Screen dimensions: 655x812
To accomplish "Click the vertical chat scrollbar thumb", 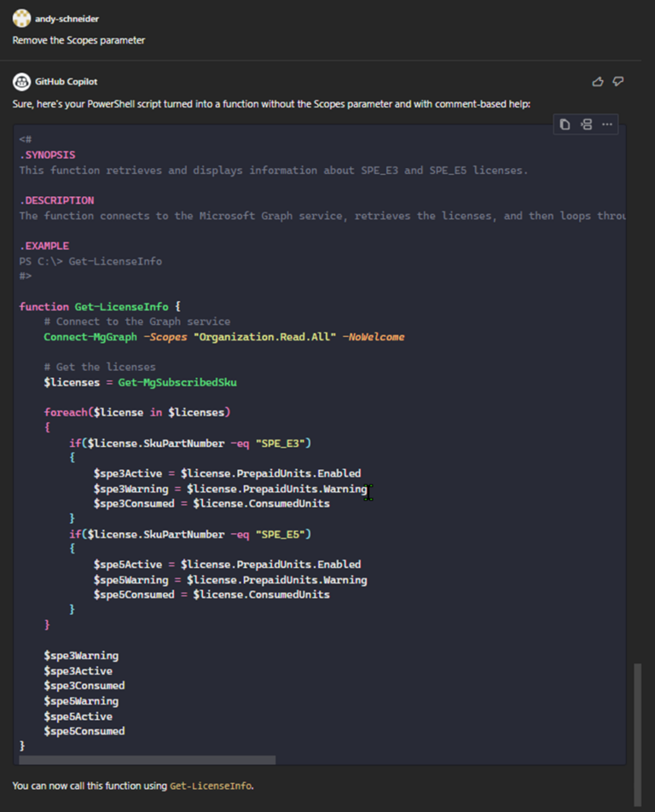I will click(x=638, y=734).
